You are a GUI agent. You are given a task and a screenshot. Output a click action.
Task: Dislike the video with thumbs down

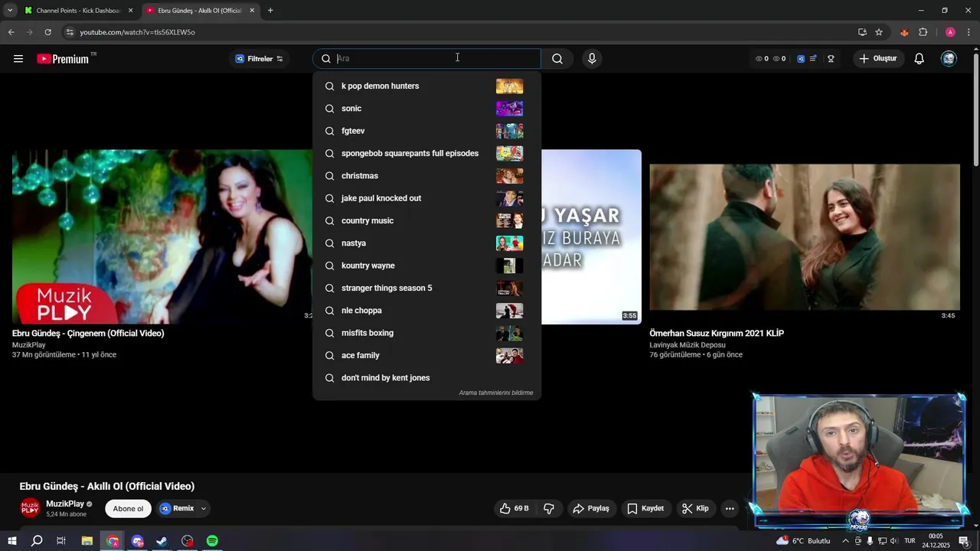pyautogui.click(x=549, y=508)
